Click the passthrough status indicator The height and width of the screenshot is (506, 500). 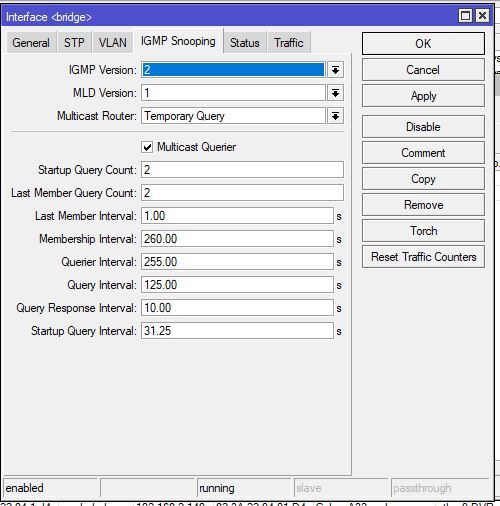(440, 488)
